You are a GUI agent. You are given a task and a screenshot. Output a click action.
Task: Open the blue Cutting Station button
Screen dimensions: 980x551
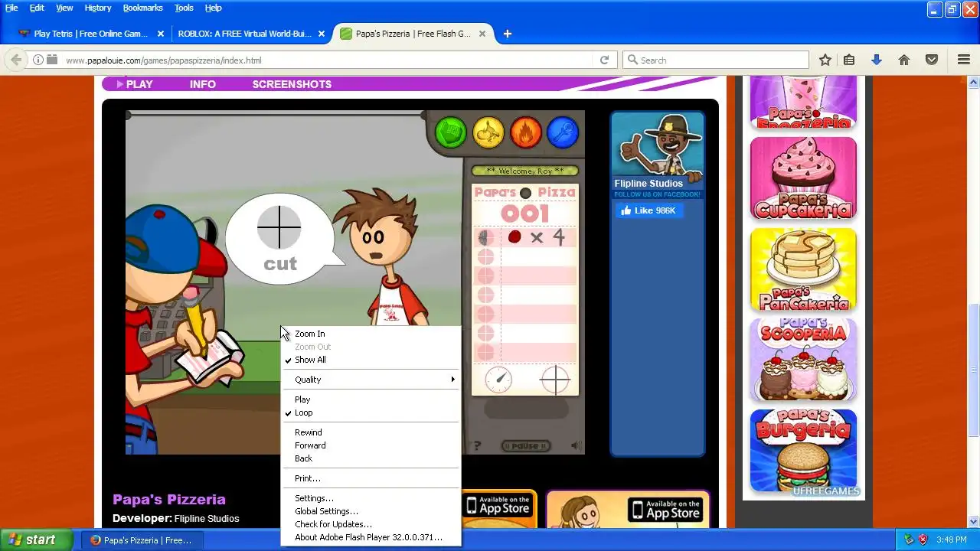click(563, 132)
